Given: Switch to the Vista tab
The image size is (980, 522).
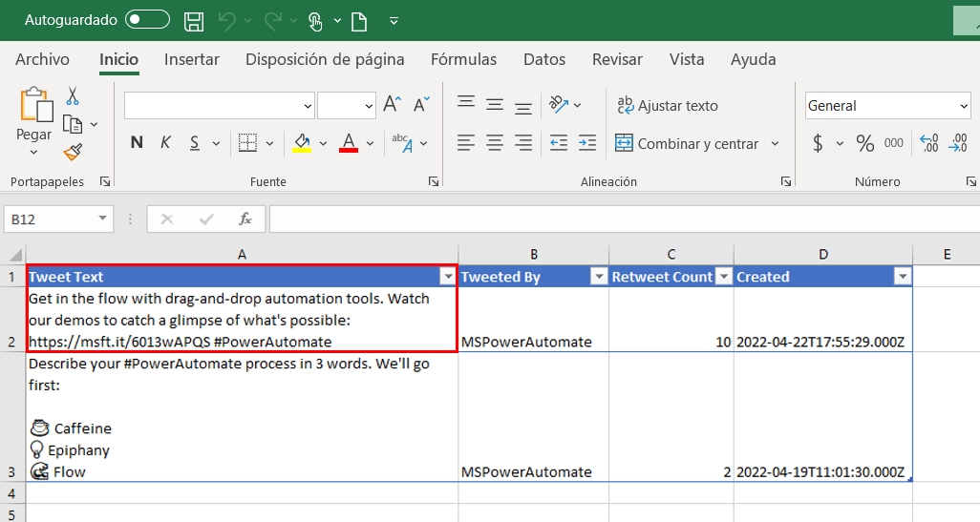Looking at the screenshot, I should coord(686,59).
